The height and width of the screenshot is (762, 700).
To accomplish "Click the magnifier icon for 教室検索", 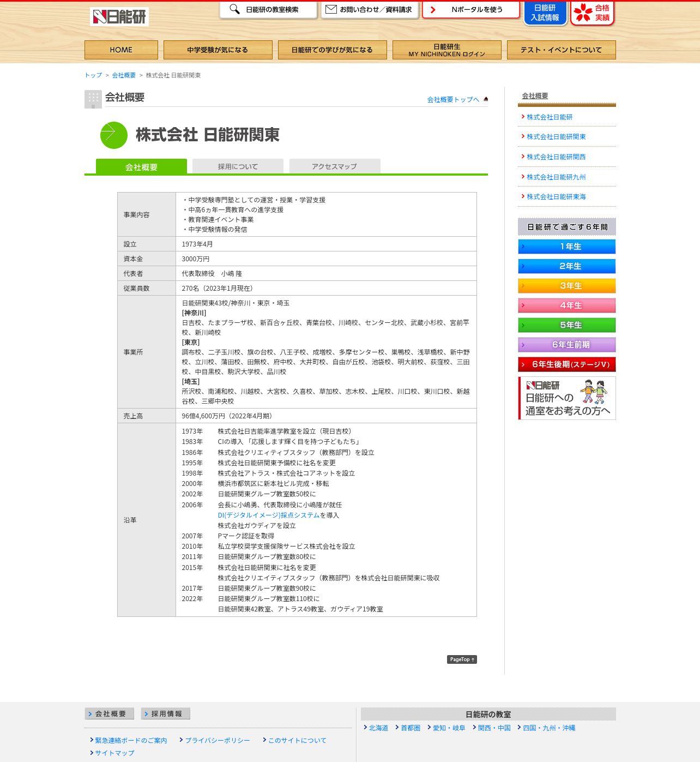I will tap(234, 9).
